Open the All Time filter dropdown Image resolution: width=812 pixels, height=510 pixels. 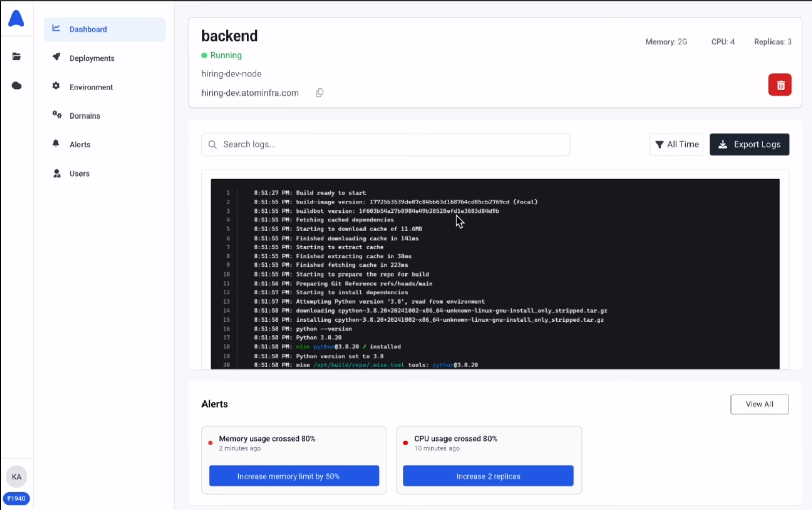[x=676, y=145]
